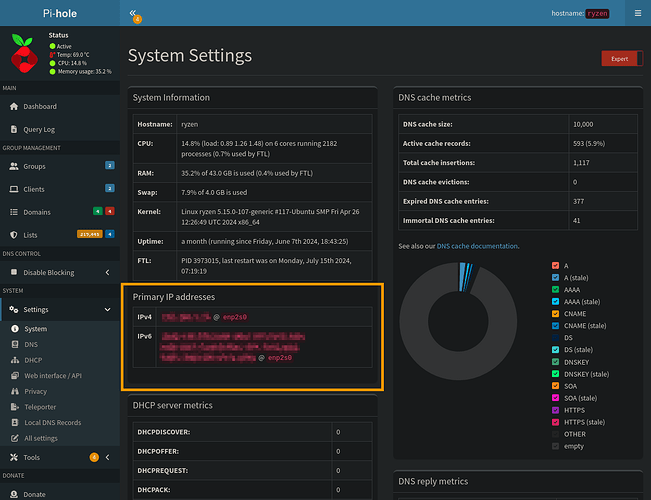Collapse the Settings menu section
The height and width of the screenshot is (500, 651).
[107, 310]
